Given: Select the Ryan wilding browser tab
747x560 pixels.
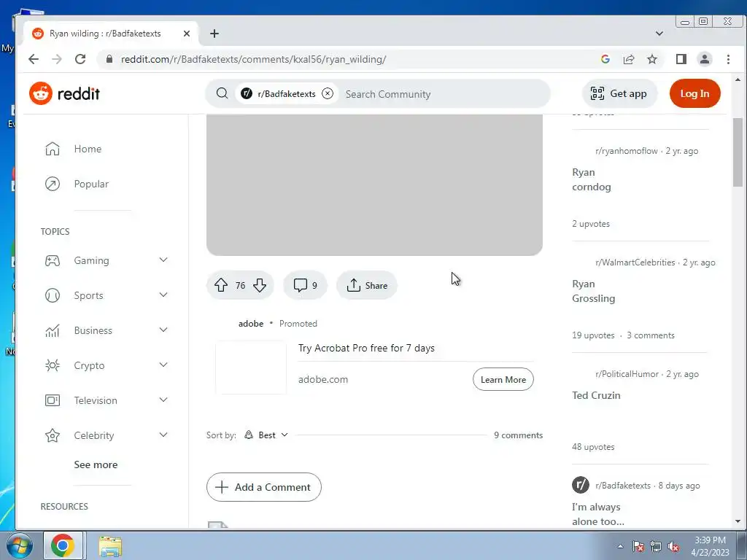Looking at the screenshot, I should pyautogui.click(x=111, y=34).
